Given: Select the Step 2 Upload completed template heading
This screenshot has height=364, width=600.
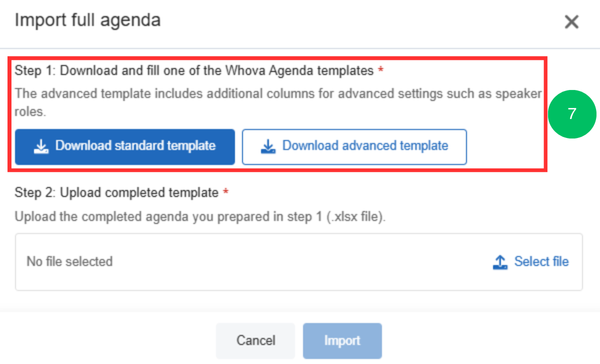Looking at the screenshot, I should [x=116, y=193].
